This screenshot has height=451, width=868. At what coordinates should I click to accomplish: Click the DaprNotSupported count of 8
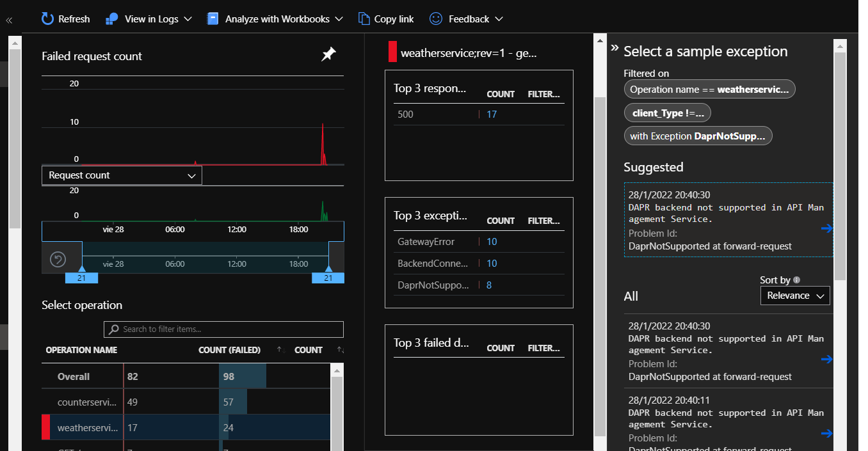[x=489, y=285]
